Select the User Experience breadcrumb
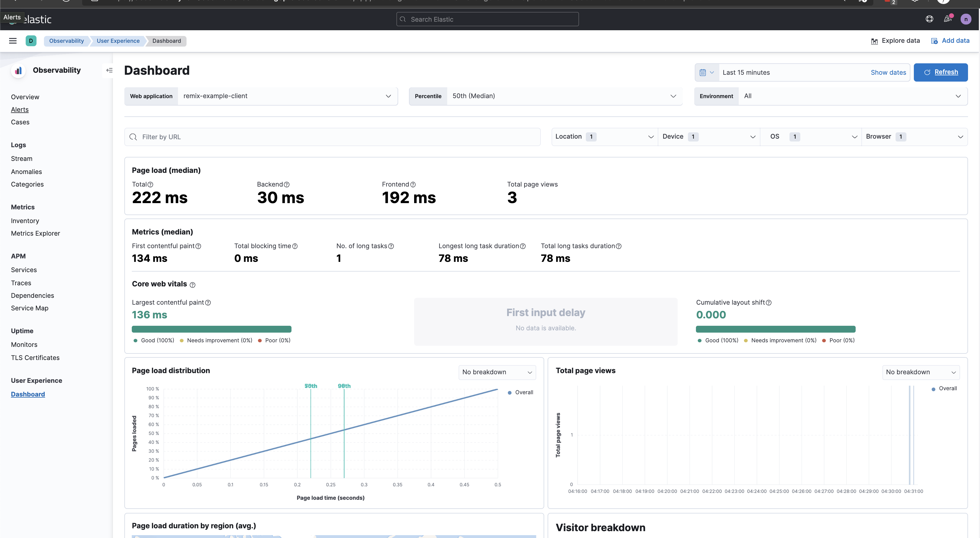The image size is (980, 538). point(118,41)
